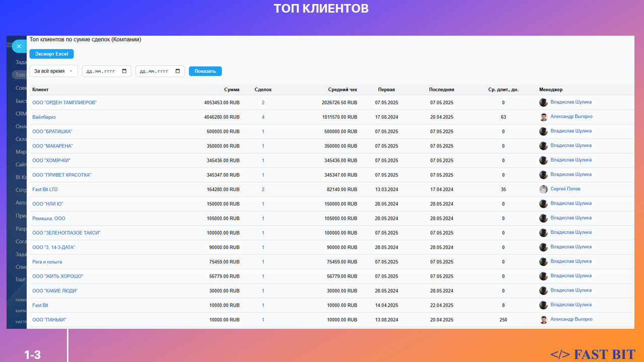
Task: Open client link 'Рога и копыта'
Action: pyautogui.click(x=47, y=262)
